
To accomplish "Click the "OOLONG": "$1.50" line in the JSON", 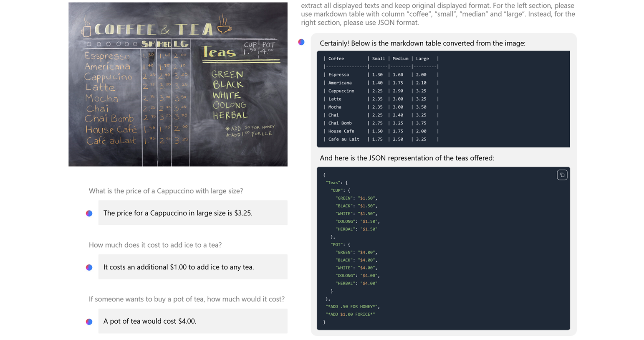I will (x=357, y=221).
